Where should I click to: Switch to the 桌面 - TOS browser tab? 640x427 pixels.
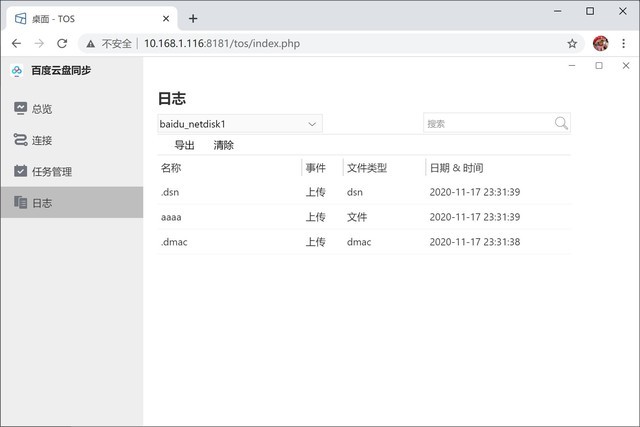click(x=92, y=19)
